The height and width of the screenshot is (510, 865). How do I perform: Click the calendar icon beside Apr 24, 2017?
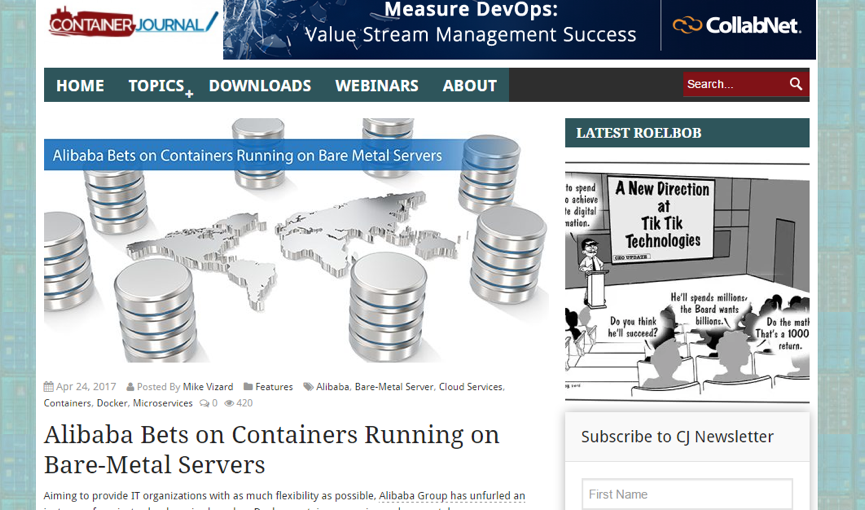pyautogui.click(x=49, y=387)
